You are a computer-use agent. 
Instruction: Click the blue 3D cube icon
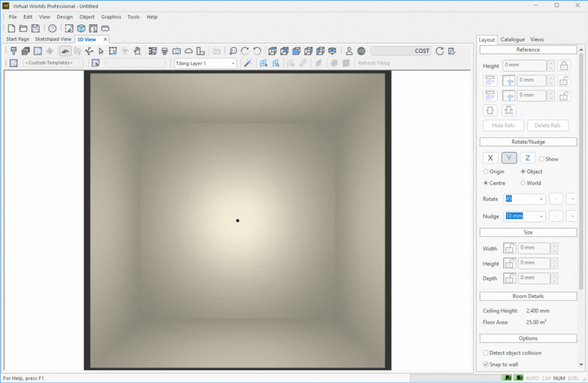point(81,28)
